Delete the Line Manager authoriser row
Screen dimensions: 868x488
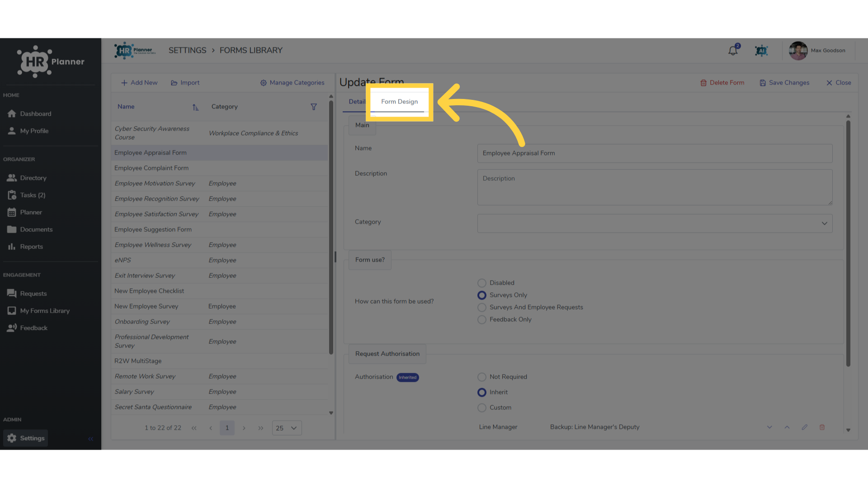click(822, 427)
